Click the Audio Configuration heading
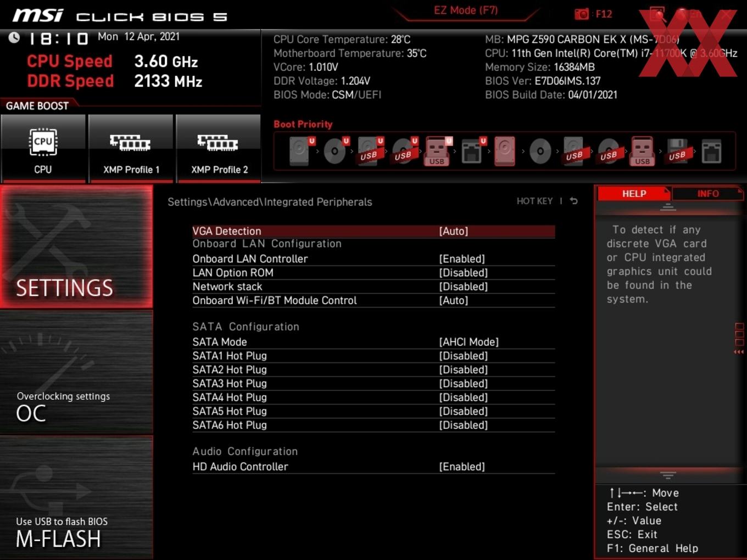Screen dimensions: 747x560 point(245,451)
